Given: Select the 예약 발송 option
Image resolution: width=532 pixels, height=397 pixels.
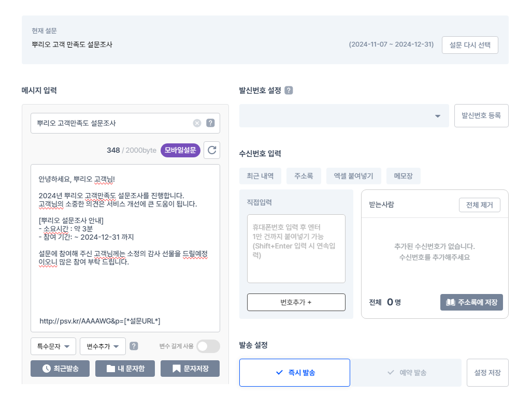Looking at the screenshot, I should point(406,373).
